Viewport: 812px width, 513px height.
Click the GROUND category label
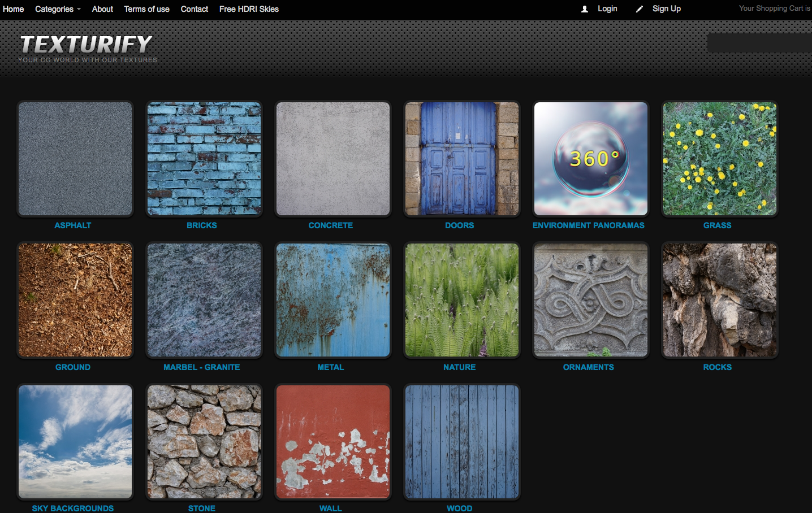73,367
